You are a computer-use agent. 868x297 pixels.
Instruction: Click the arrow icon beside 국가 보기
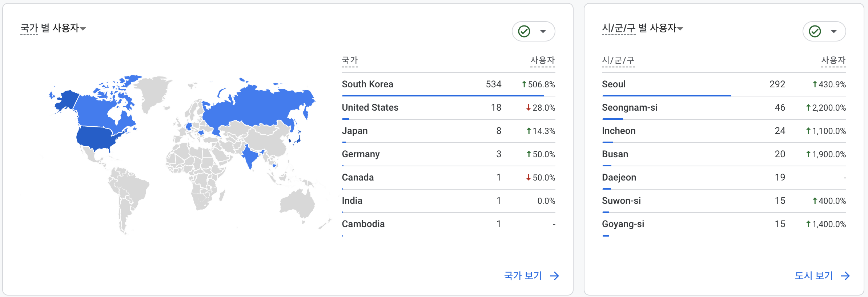pyautogui.click(x=555, y=276)
